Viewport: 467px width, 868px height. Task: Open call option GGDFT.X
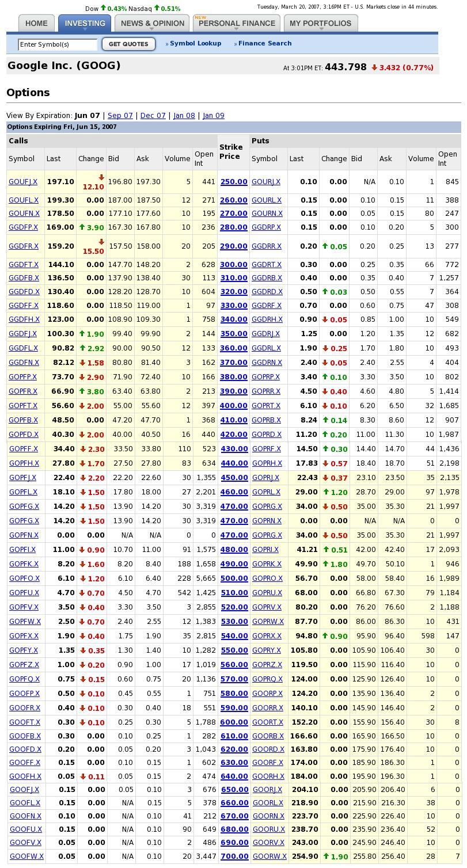(24, 265)
